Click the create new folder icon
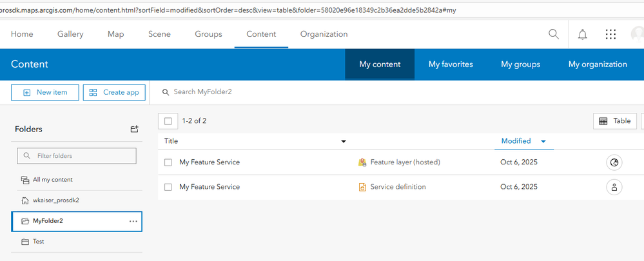The height and width of the screenshot is (261, 644). [x=134, y=129]
